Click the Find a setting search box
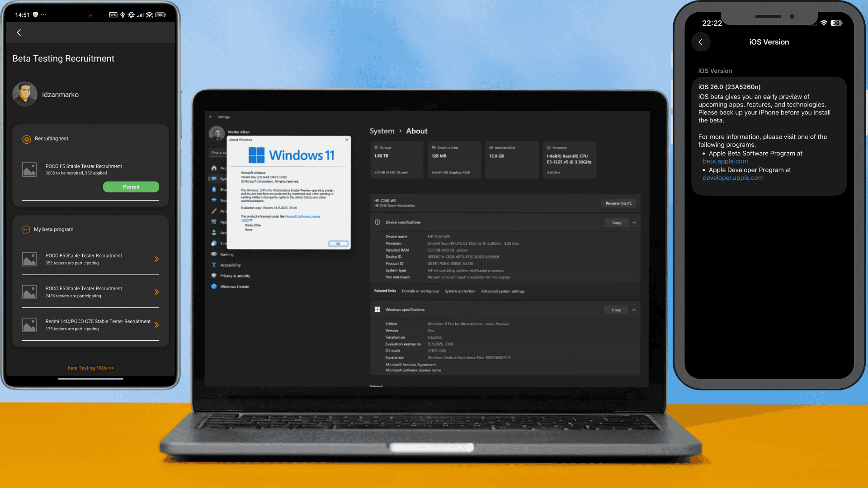The image size is (868, 488). pyautogui.click(x=218, y=153)
